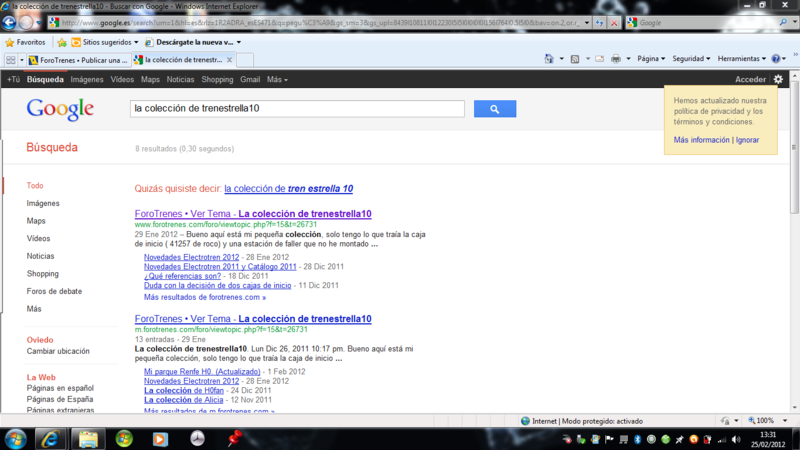Click the browser Forward arrow button
This screenshot has height=450, width=800.
(26, 22)
